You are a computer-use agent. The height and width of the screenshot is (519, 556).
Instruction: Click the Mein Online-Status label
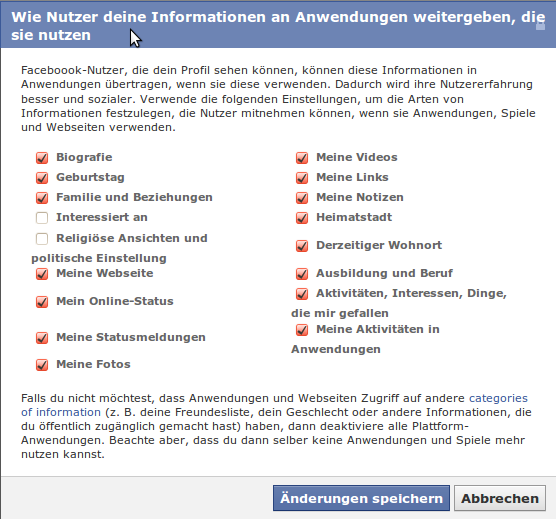(115, 301)
